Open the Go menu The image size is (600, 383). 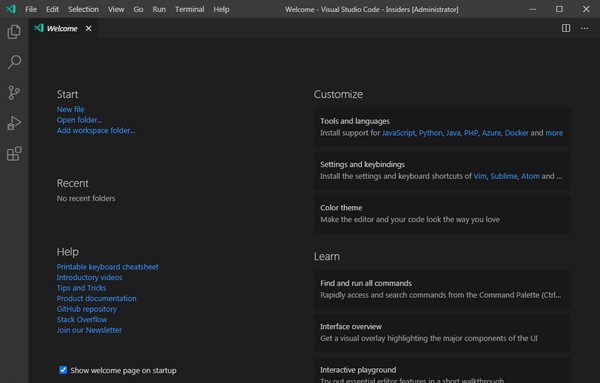pos(138,9)
